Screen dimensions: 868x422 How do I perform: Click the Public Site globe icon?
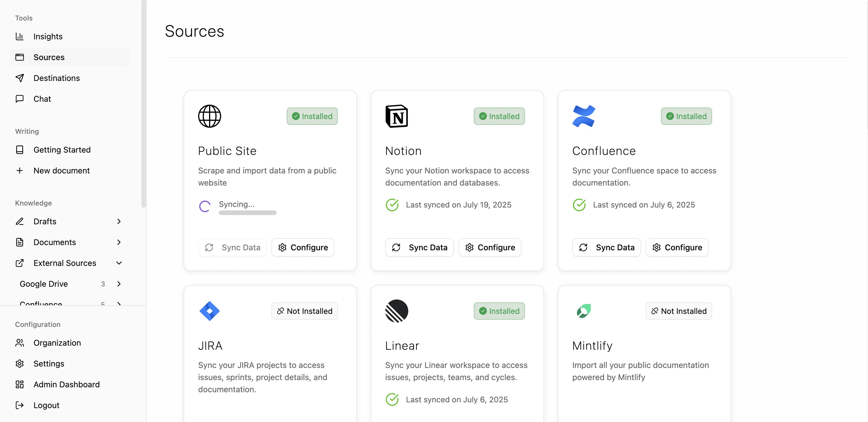click(210, 116)
